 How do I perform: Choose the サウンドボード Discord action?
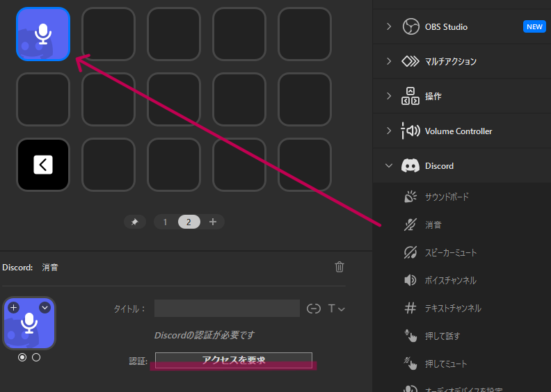447,197
